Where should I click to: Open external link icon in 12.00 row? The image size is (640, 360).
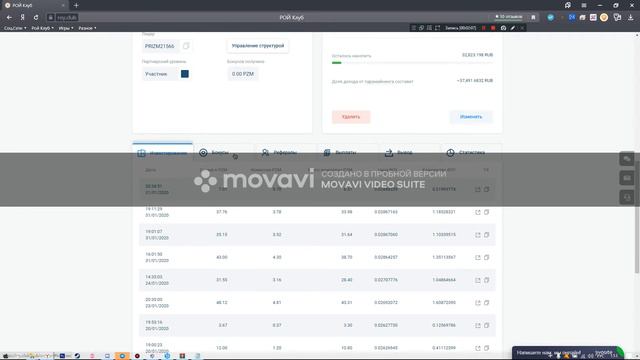point(478,348)
